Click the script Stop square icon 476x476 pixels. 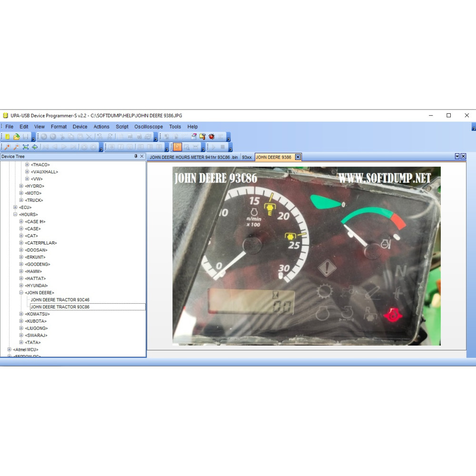[222, 147]
